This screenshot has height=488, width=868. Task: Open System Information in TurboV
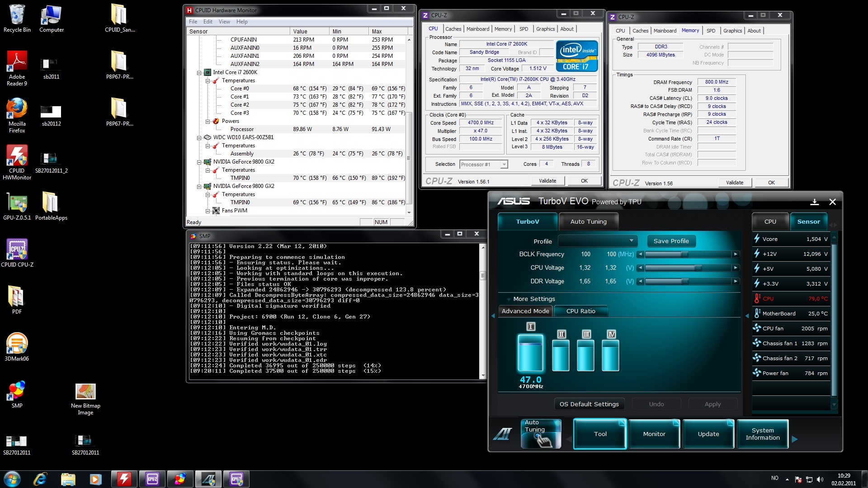click(x=763, y=434)
